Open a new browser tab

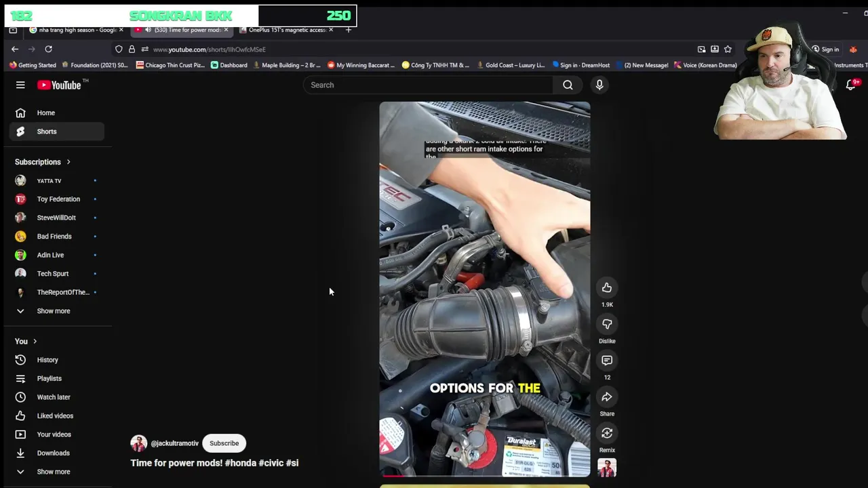click(x=349, y=30)
